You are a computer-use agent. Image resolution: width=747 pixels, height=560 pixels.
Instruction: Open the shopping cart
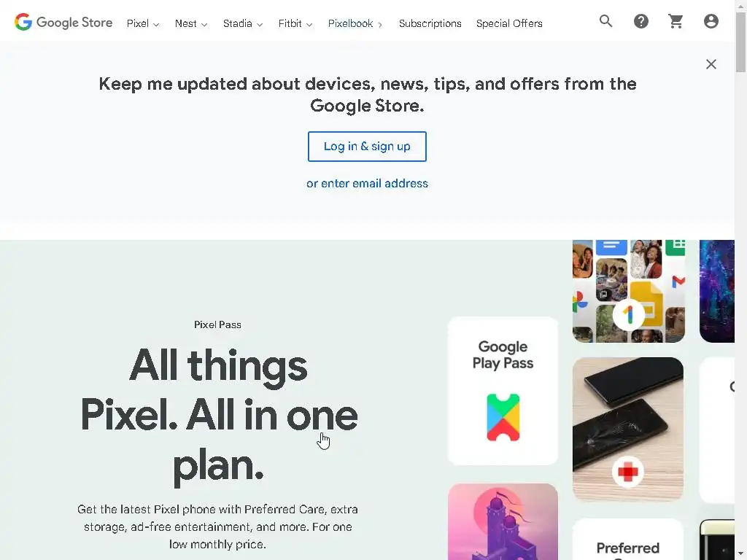(x=676, y=22)
